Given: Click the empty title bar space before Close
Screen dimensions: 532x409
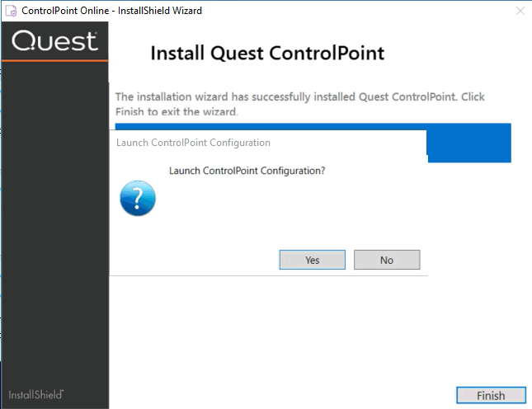Looking at the screenshot, I should pyautogui.click(x=371, y=11).
